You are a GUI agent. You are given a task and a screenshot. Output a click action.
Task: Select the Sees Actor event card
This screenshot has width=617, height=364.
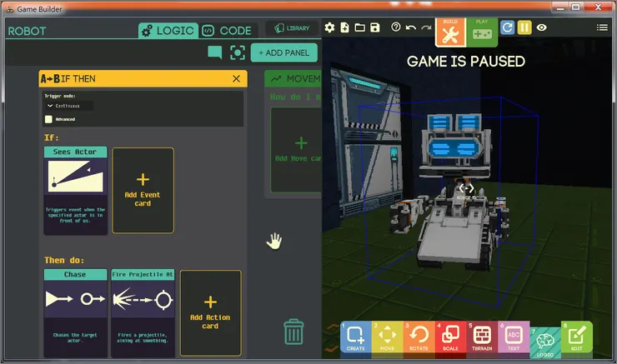pos(75,191)
